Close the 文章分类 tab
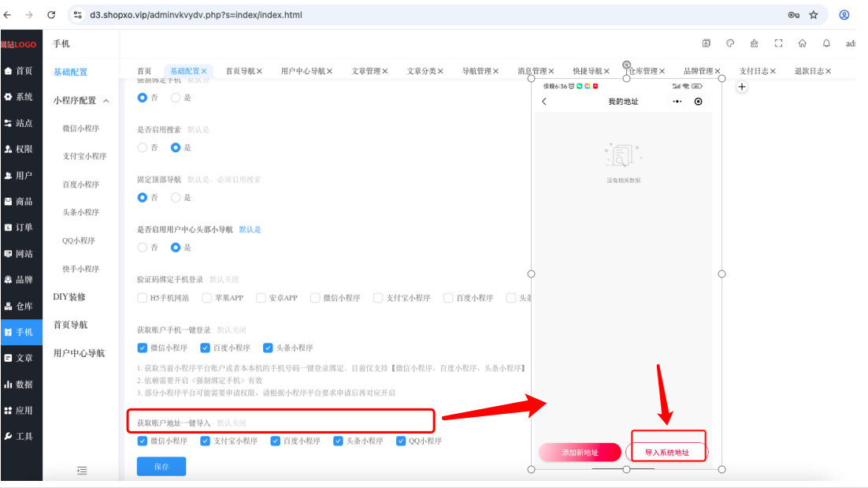Image resolution: width=868 pixels, height=488 pixels. pyautogui.click(x=440, y=71)
